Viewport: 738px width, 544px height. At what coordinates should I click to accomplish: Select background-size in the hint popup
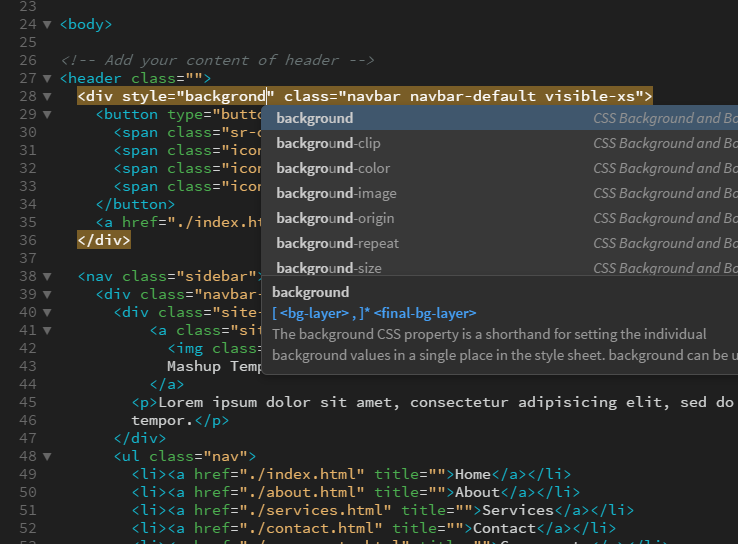pos(328,267)
